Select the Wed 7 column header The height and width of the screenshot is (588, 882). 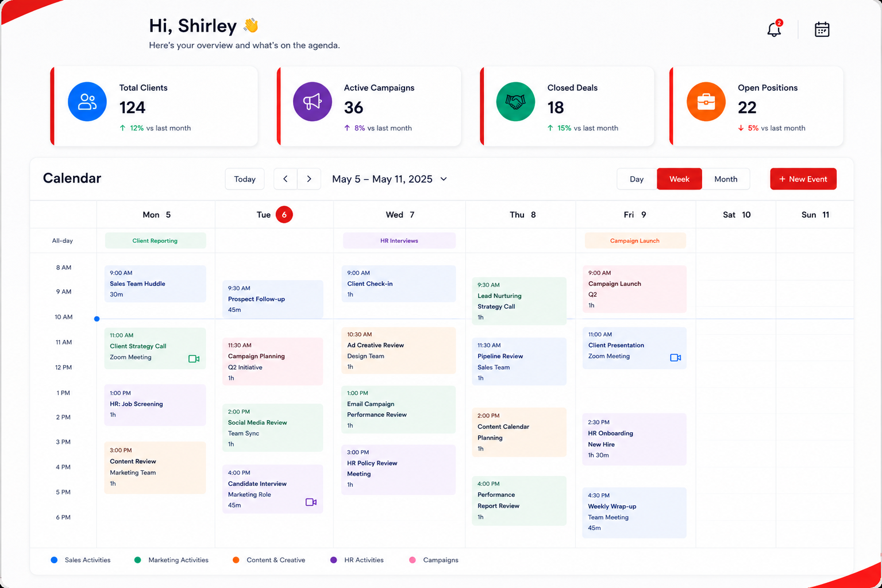point(400,215)
